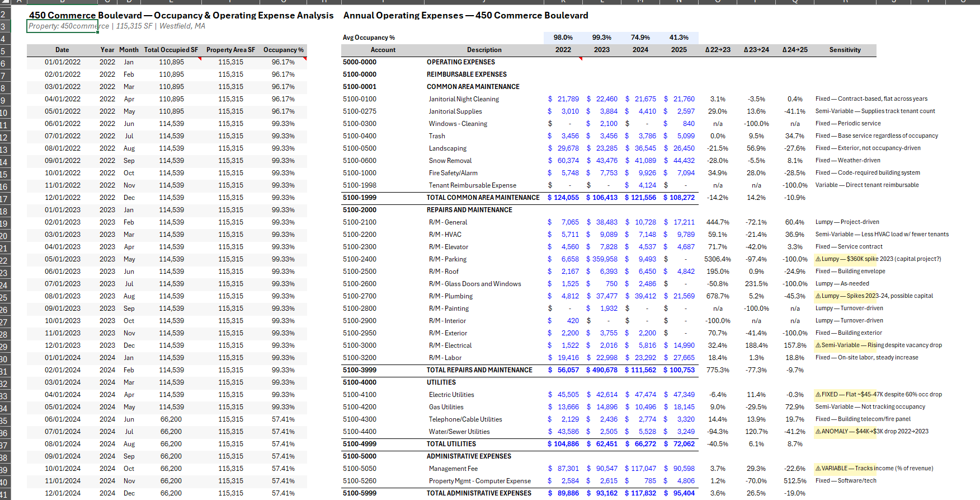Click the 'TOTAL COMMON AREA MAINTENANCE' row label

tap(483, 198)
